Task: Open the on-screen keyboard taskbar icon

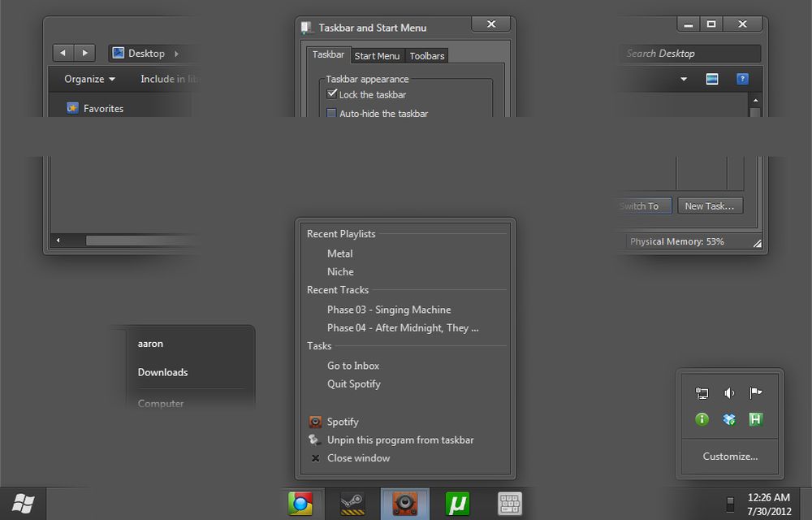Action: pyautogui.click(x=510, y=504)
